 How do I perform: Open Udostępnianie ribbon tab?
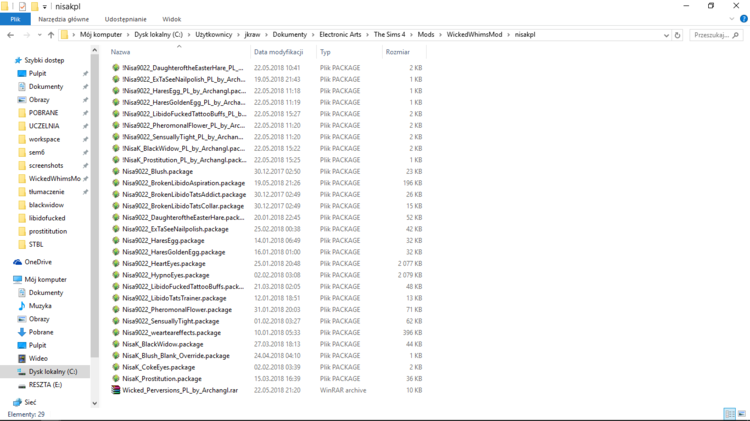point(126,19)
